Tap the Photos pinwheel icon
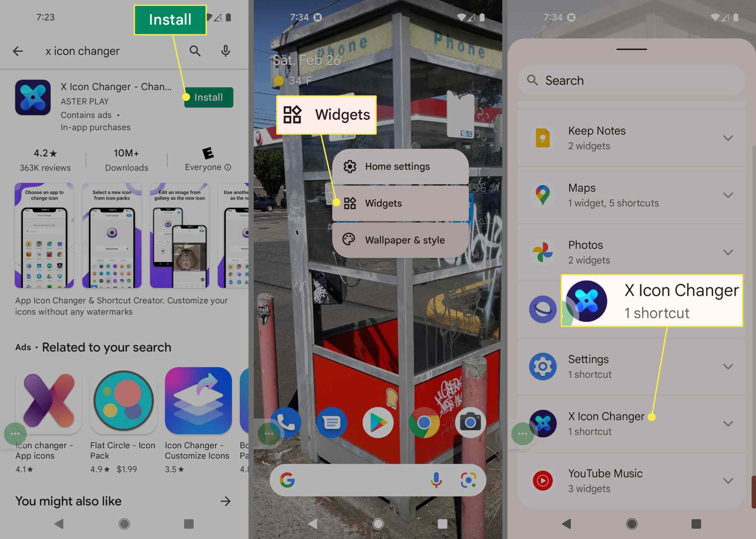Screen dimensions: 756x539 tap(543, 252)
